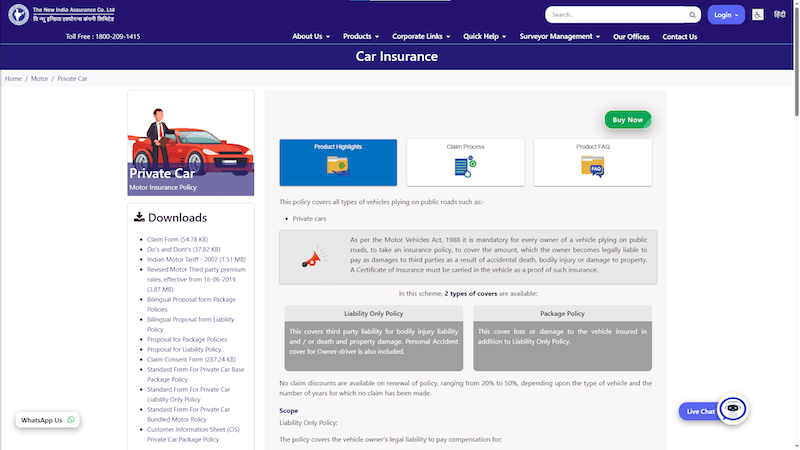The width and height of the screenshot is (800, 450).
Task: Open the Motor breadcrumb link
Action: (39, 79)
